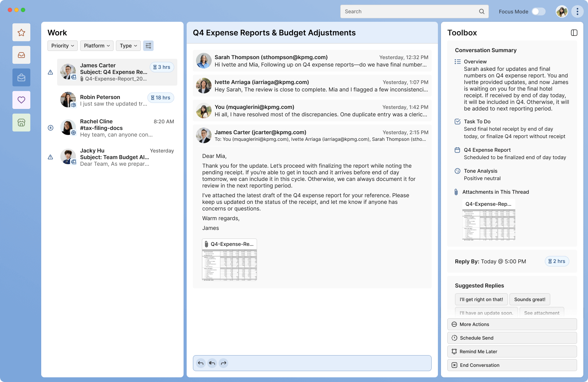The height and width of the screenshot is (382, 588).
Task: Click "I'll have an update soon." reply
Action: [486, 312]
